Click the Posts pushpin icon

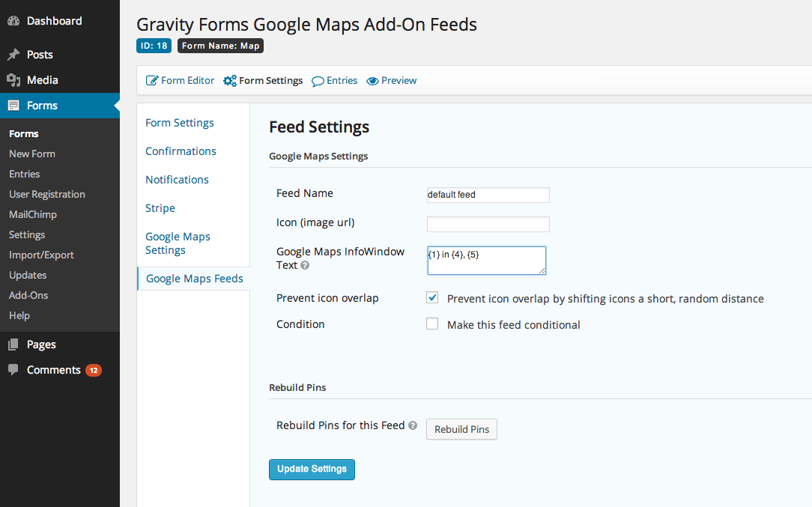[x=13, y=55]
